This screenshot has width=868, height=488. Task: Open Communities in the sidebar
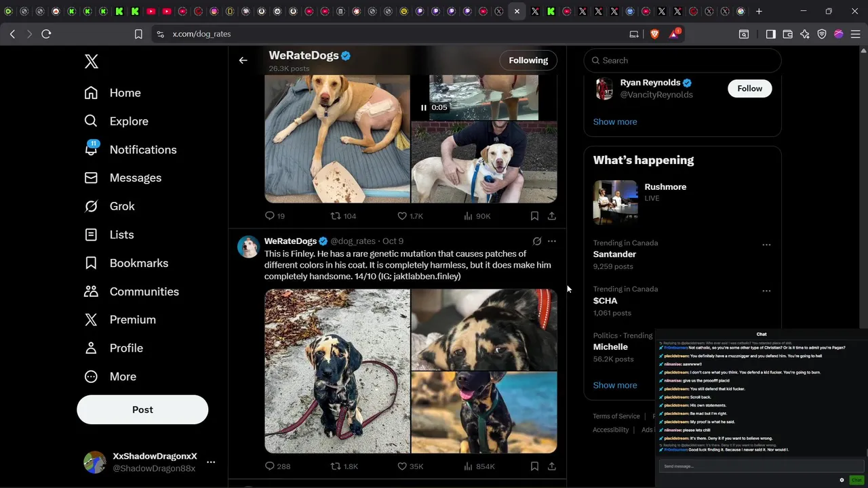coord(131,291)
